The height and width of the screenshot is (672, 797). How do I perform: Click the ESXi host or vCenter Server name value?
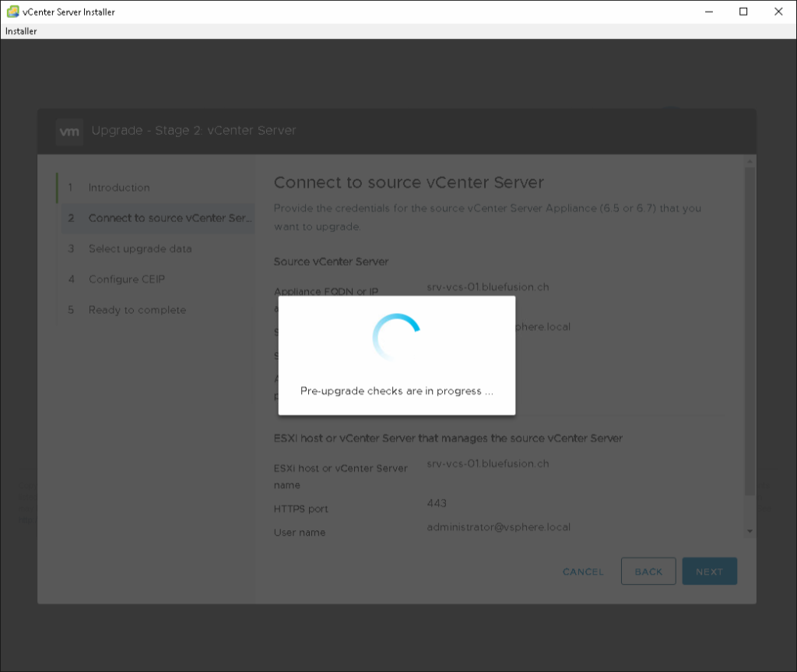(x=488, y=463)
